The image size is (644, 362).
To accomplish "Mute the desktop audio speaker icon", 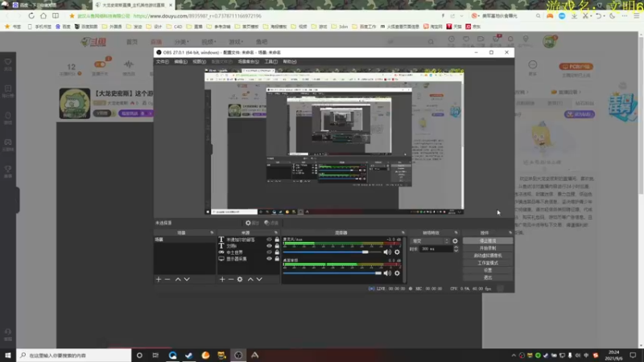I will pos(387,273).
